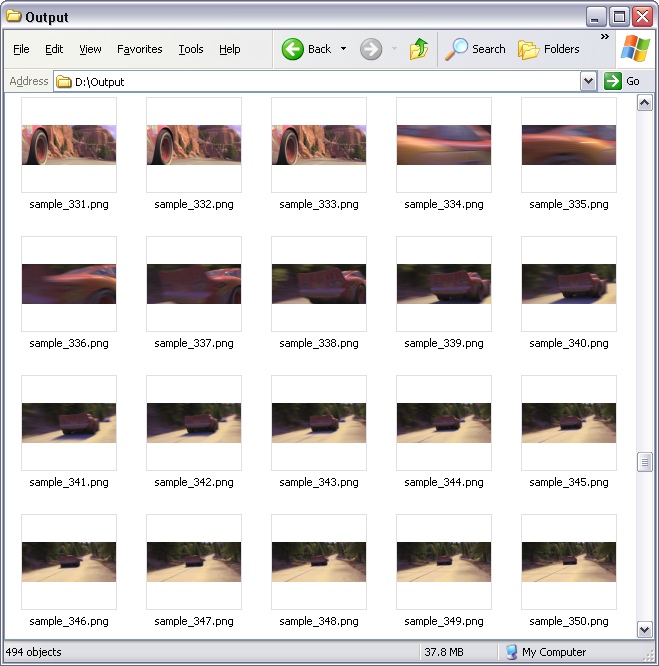The height and width of the screenshot is (666, 659).
Task: Click the green Back arrow button
Action: 293,49
